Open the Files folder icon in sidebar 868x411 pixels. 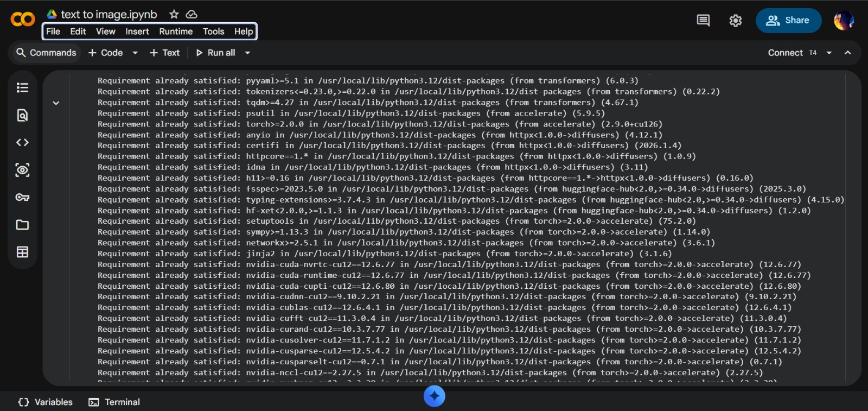tap(22, 225)
